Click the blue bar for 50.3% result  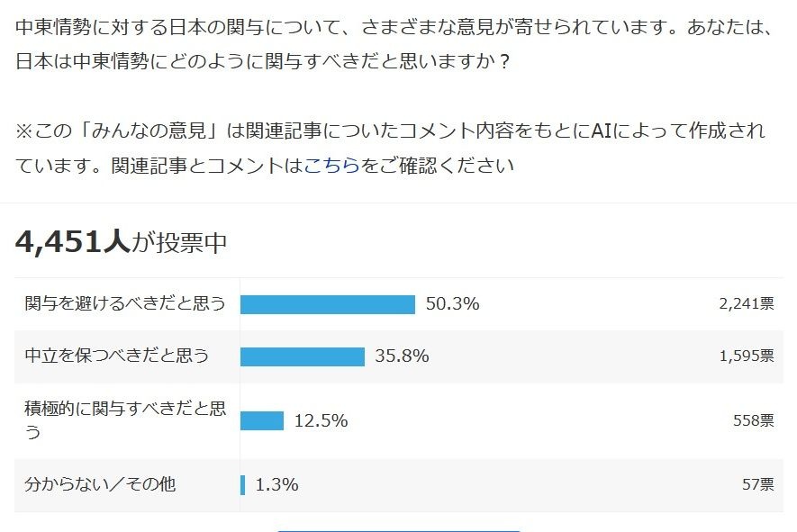pos(328,304)
